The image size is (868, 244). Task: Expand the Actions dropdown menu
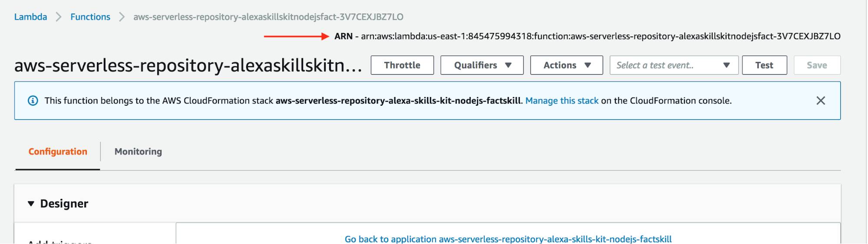[x=566, y=65]
